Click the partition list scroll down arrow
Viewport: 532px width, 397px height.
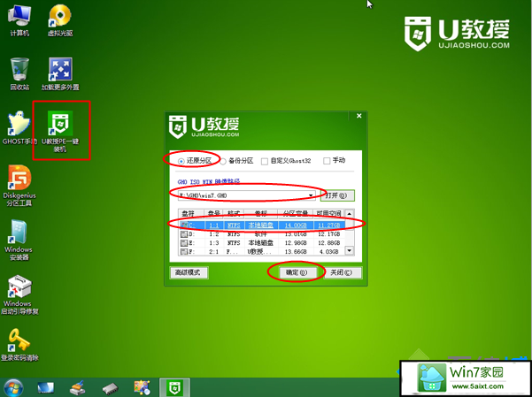pyautogui.click(x=350, y=250)
